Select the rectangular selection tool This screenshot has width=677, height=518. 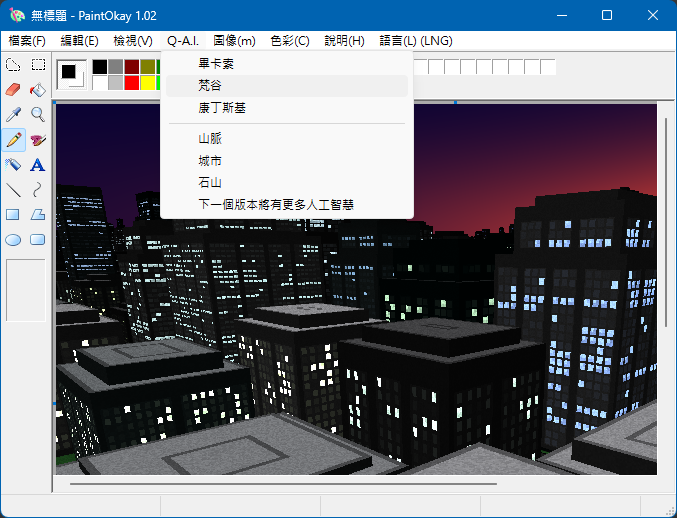coord(38,65)
